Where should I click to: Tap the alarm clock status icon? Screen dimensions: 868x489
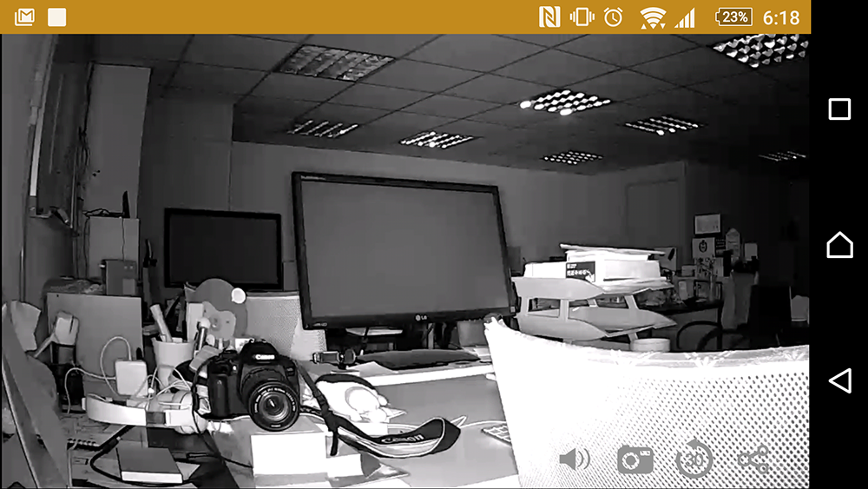pos(614,17)
